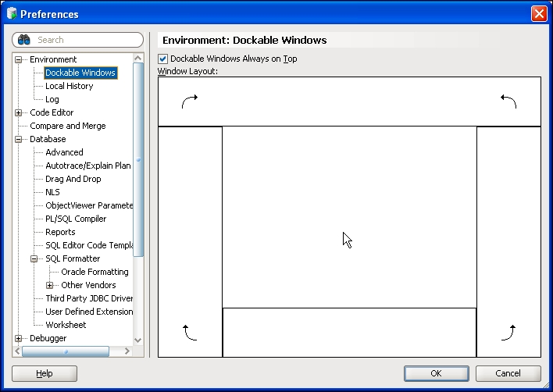This screenshot has height=392, width=553.
Task: Select the Database label
Action: click(48, 139)
